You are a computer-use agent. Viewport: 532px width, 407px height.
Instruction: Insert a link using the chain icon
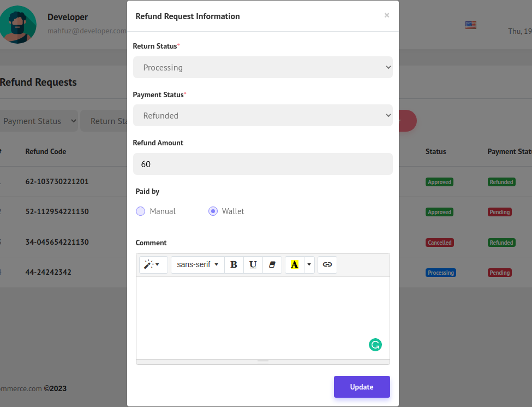pyautogui.click(x=327, y=265)
